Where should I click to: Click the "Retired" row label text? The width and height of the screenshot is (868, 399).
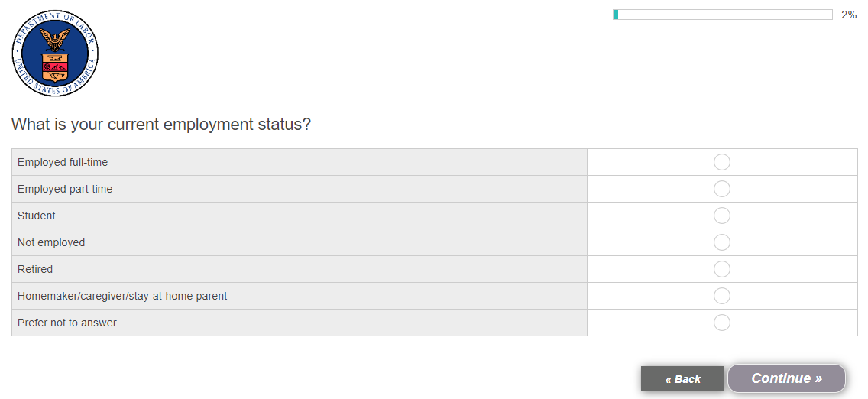click(x=35, y=269)
